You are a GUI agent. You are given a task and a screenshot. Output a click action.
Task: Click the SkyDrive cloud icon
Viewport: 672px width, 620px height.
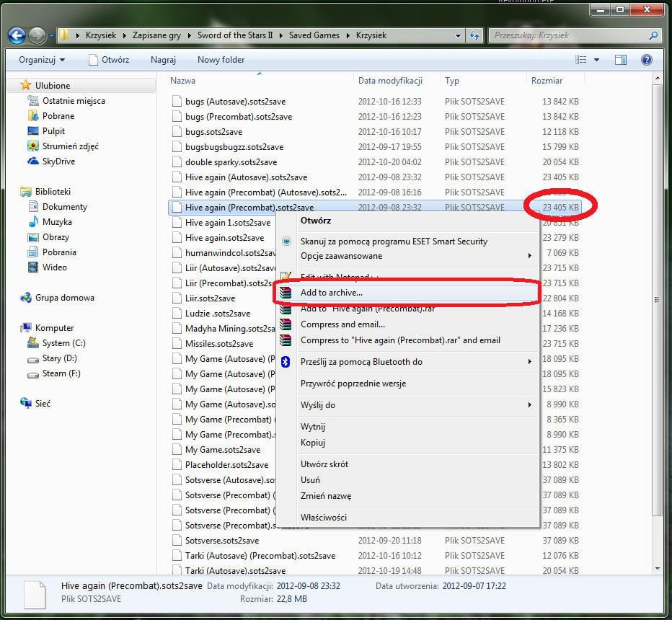click(x=33, y=161)
